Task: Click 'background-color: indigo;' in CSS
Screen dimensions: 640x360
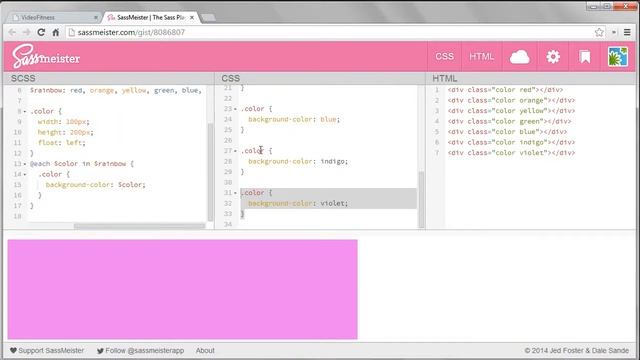Action: click(298, 161)
